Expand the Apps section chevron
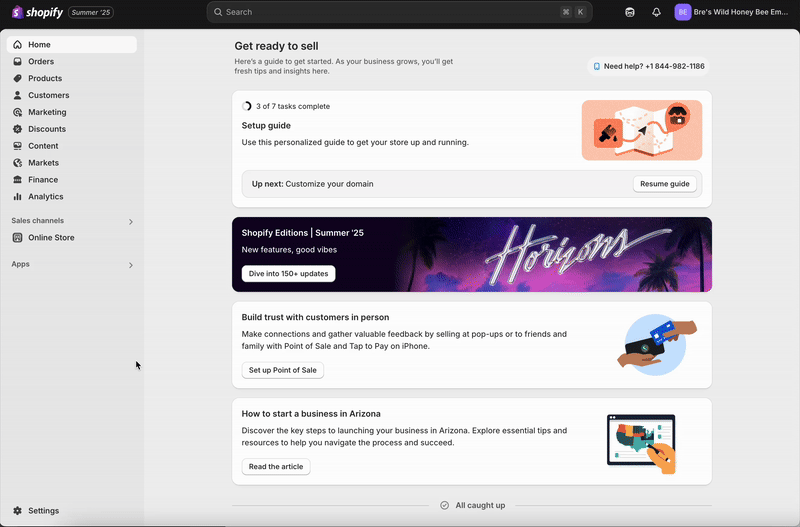Viewport: 800px width, 527px height. (x=130, y=265)
